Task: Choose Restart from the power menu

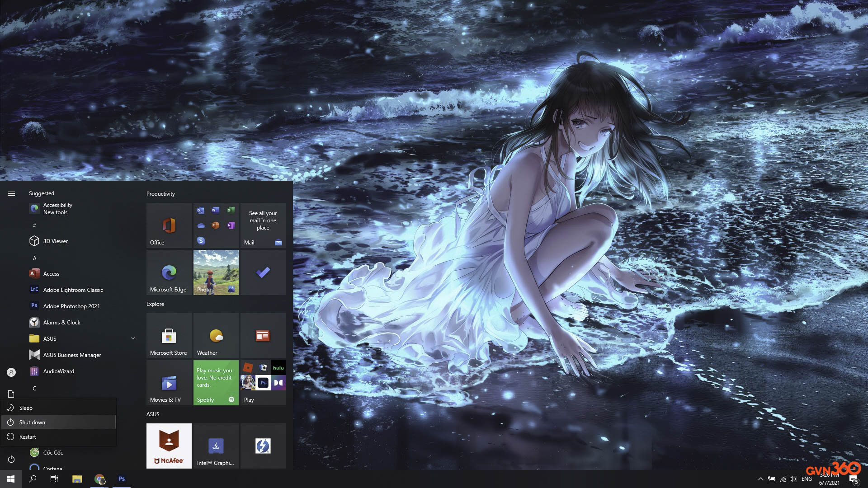Action: tap(58, 437)
